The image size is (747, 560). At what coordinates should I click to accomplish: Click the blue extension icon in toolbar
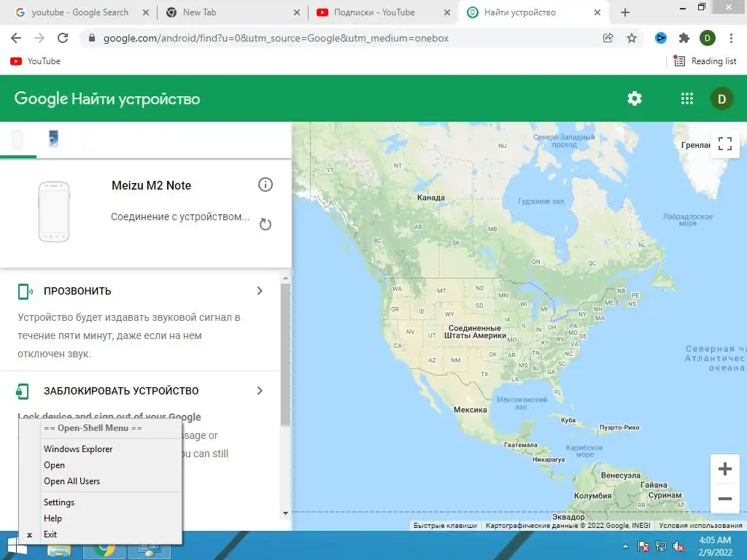(x=661, y=38)
